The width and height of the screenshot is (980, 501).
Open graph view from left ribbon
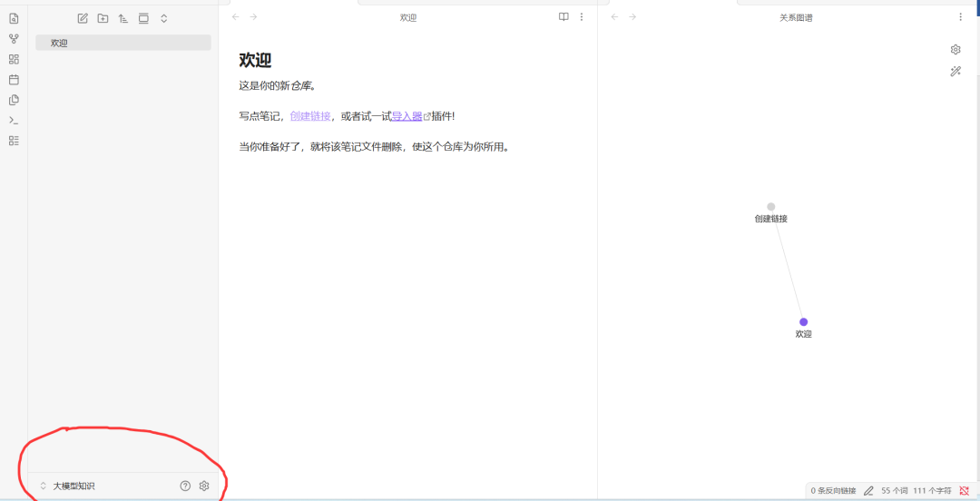click(14, 39)
